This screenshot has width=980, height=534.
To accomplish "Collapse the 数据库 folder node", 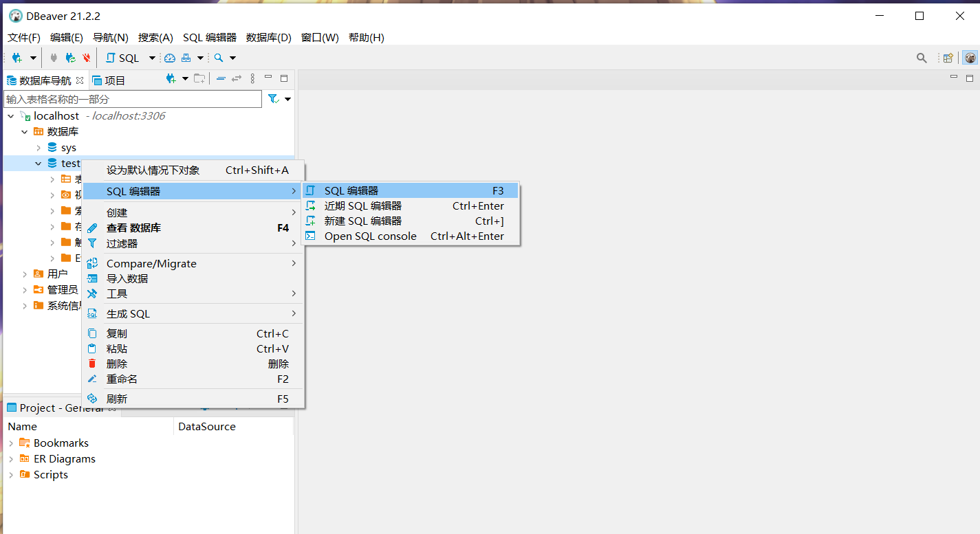I will [25, 132].
